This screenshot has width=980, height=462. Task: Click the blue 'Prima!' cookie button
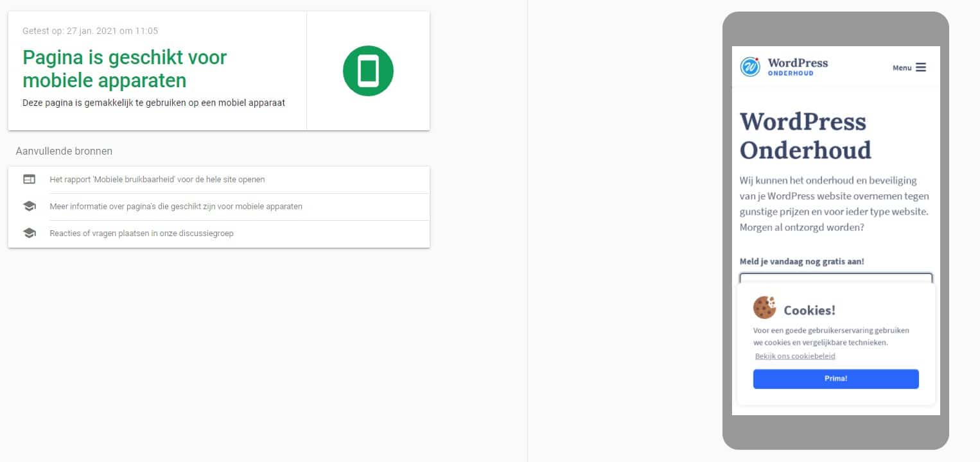click(x=836, y=379)
